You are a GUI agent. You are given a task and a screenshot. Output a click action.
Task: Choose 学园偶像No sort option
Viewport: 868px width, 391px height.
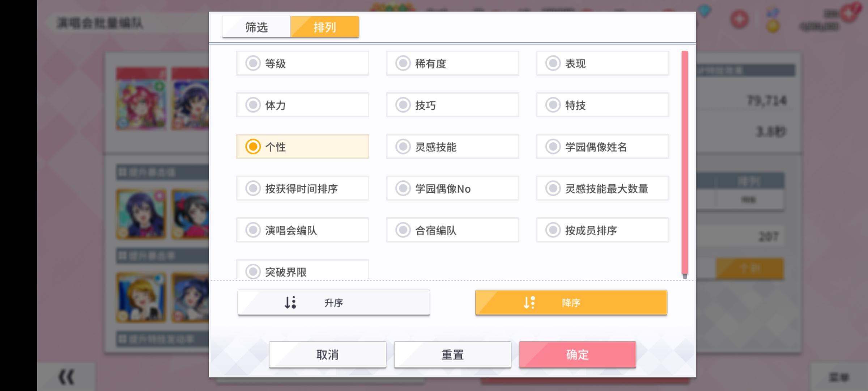[452, 188]
